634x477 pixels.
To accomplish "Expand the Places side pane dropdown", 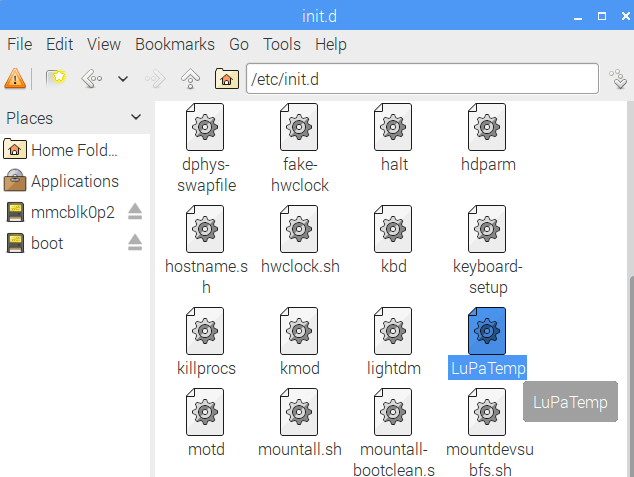I will (136, 118).
